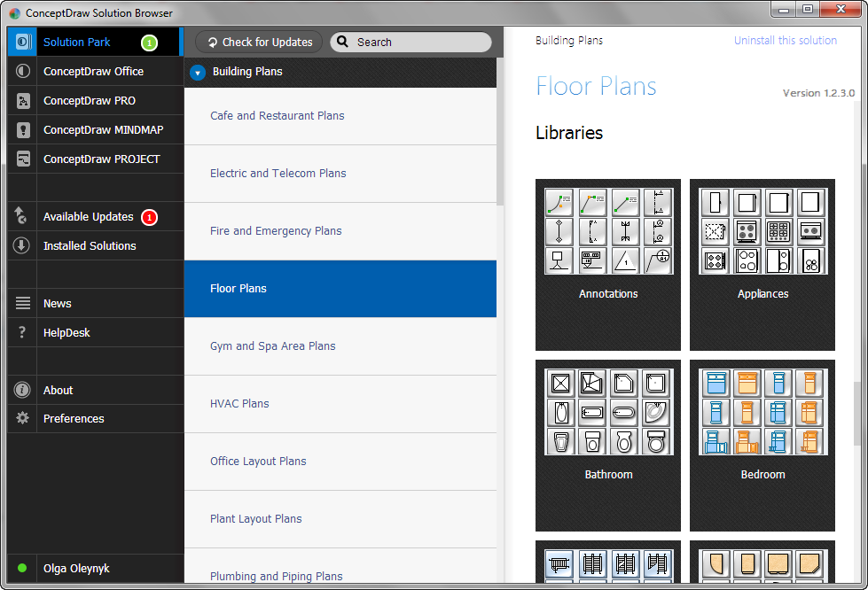Click the Preferences gear icon

pos(23,418)
